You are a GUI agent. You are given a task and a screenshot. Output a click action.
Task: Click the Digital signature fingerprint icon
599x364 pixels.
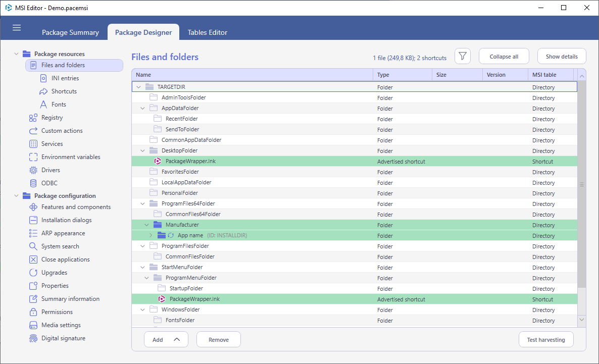coord(33,338)
